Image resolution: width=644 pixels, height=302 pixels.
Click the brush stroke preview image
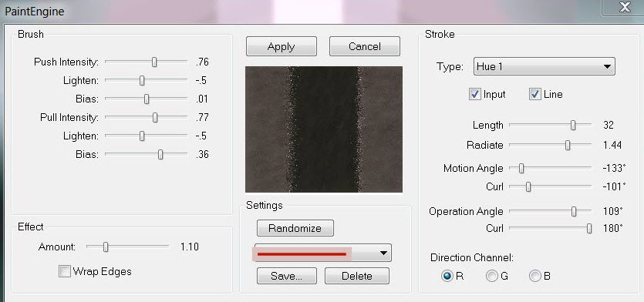pos(324,129)
